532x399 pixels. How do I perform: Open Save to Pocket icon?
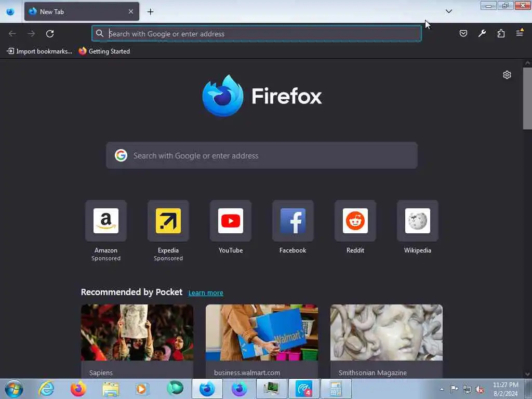point(463,33)
